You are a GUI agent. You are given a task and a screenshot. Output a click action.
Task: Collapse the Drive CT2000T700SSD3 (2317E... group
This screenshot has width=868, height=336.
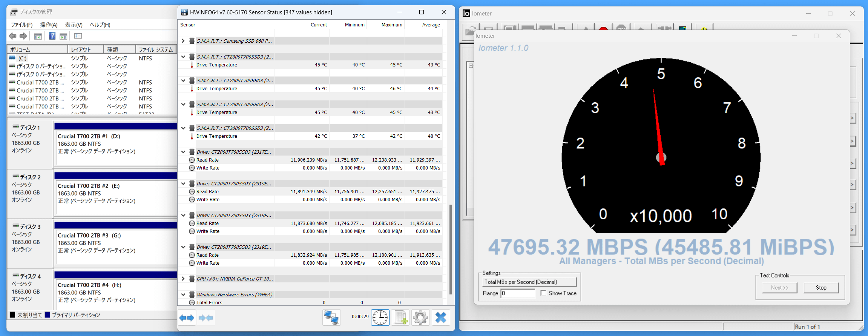[183, 152]
